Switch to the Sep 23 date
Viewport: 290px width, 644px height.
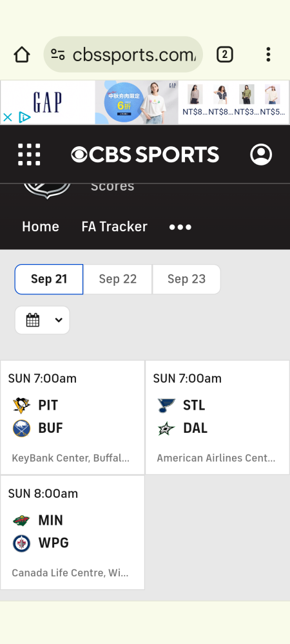pos(186,279)
